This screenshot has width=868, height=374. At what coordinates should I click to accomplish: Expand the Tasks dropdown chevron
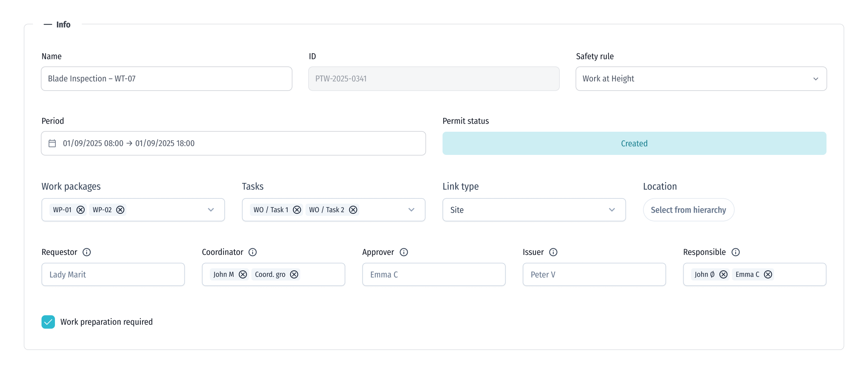(411, 210)
